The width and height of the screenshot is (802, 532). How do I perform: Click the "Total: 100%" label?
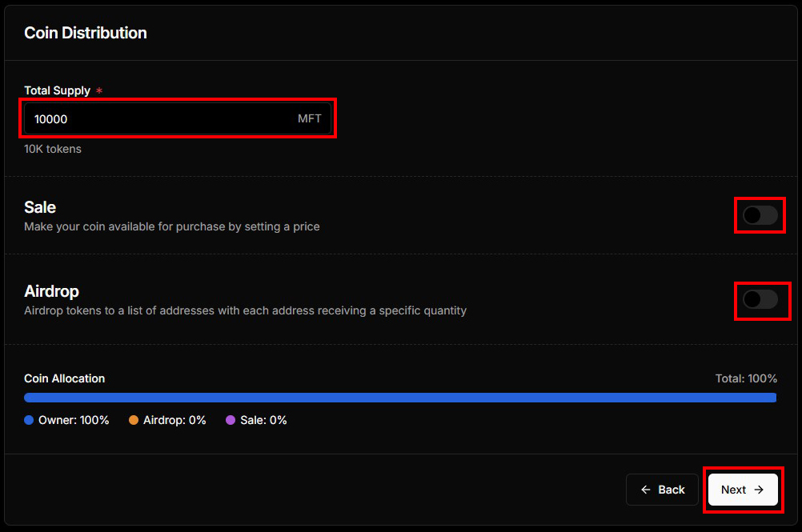point(746,378)
